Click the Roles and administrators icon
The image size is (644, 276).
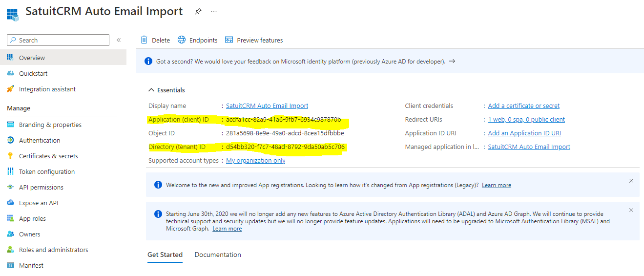[10, 250]
